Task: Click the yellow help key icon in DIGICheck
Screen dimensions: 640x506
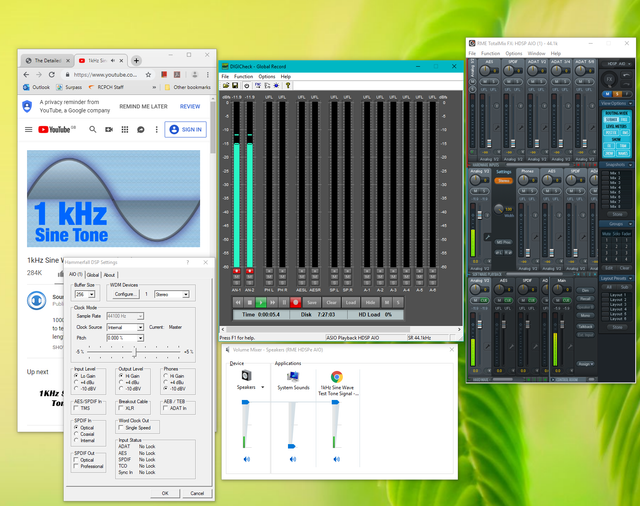Action: pos(288,85)
